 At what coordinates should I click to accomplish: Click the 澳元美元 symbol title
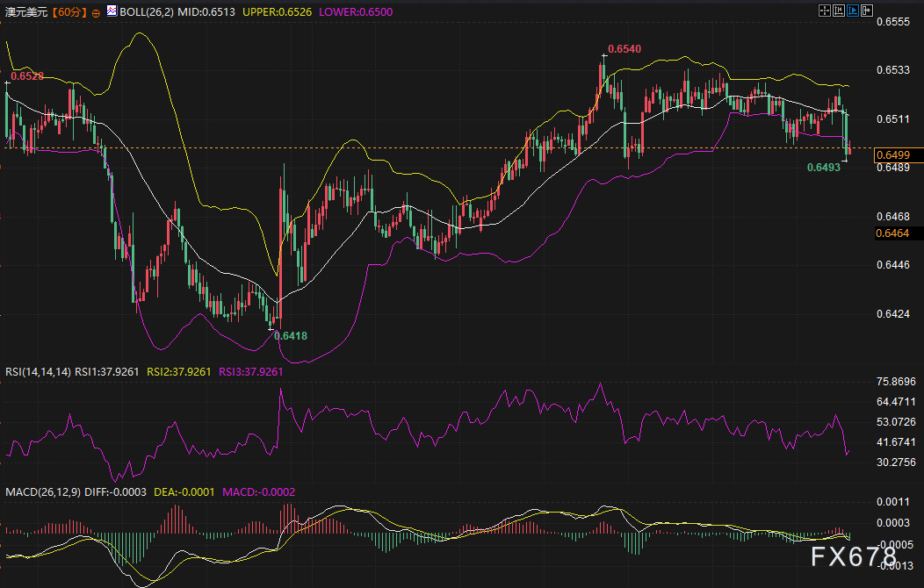(x=25, y=12)
